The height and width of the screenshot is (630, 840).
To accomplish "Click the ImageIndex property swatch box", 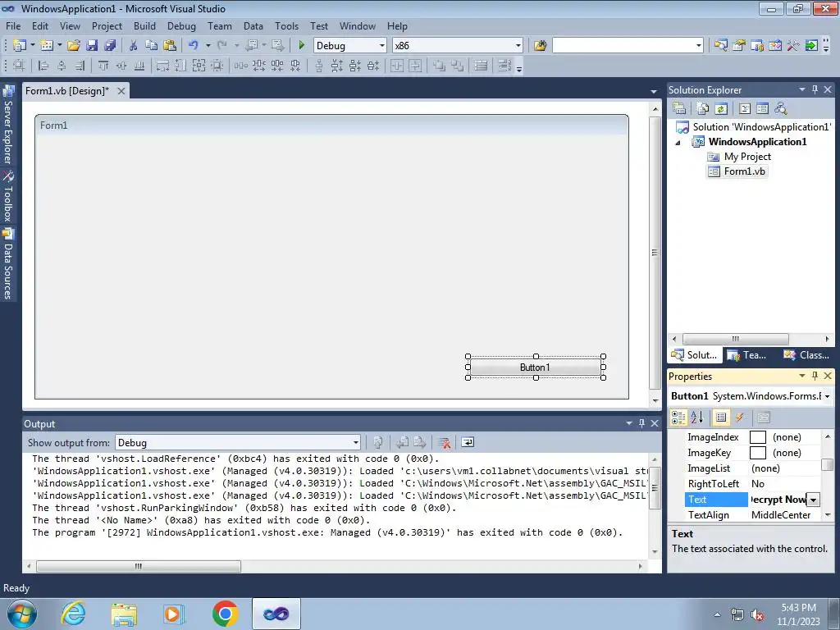I will tap(757, 437).
